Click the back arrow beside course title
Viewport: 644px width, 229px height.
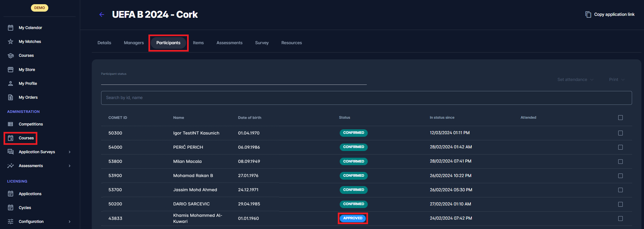pyautogui.click(x=102, y=15)
